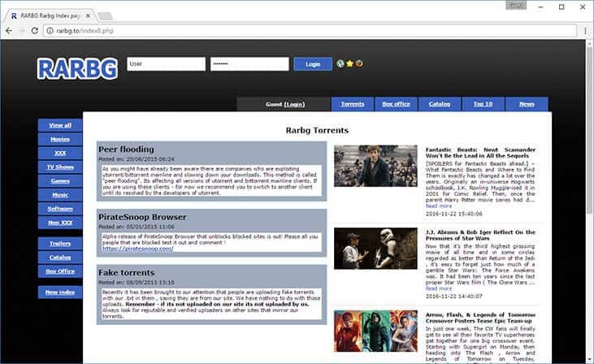The image size is (594, 364).
Task: Select Movies category in sidebar
Action: pyautogui.click(x=60, y=140)
